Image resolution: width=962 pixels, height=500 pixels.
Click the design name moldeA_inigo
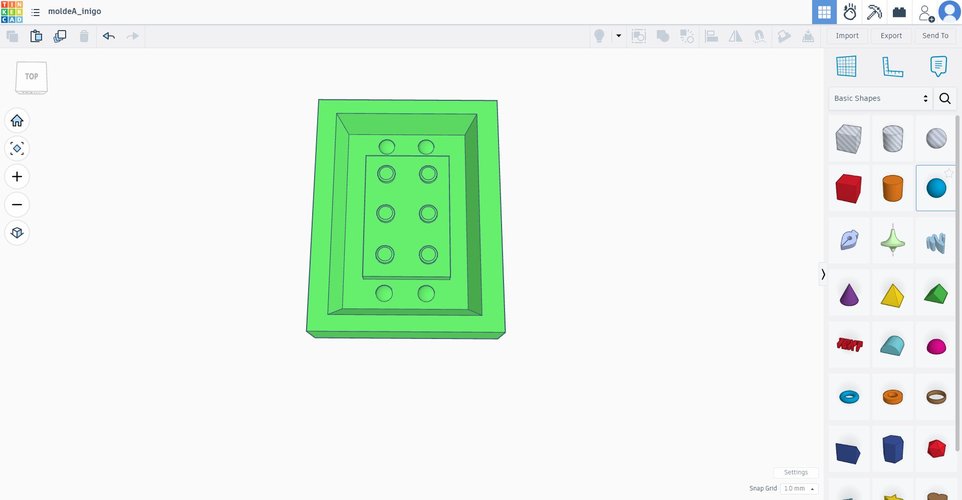(x=75, y=12)
